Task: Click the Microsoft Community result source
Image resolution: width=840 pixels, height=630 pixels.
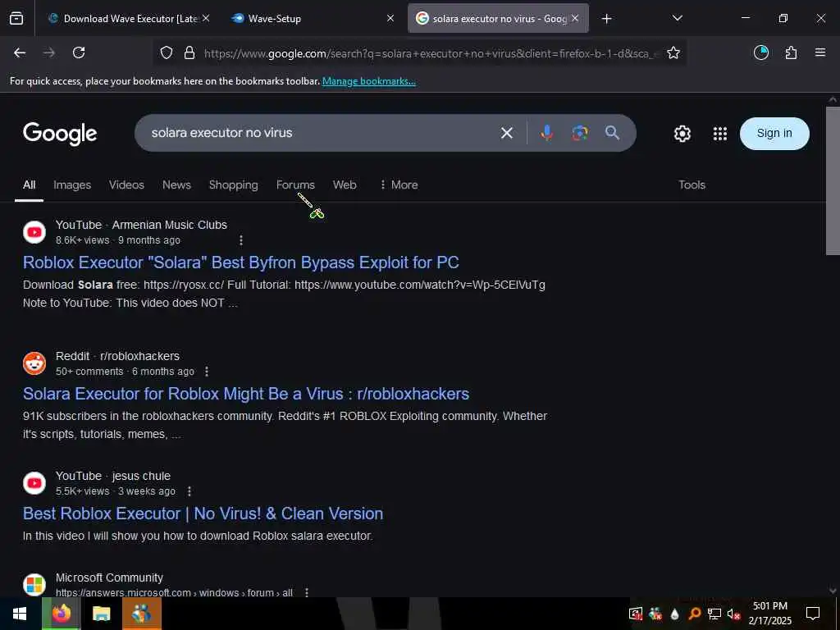Action: (x=109, y=577)
